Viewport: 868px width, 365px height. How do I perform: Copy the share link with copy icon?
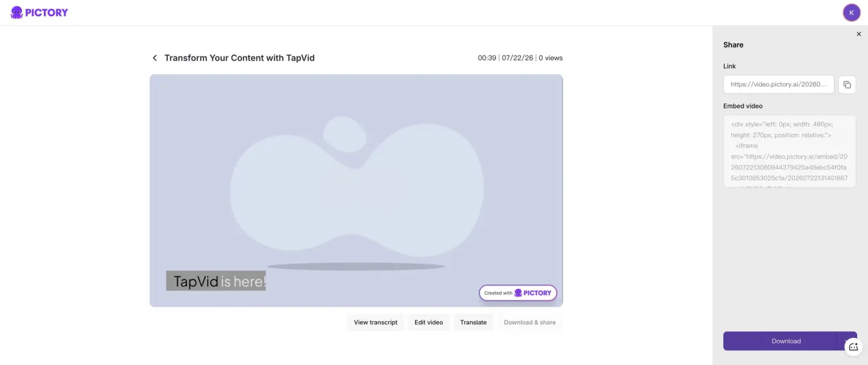(x=847, y=85)
